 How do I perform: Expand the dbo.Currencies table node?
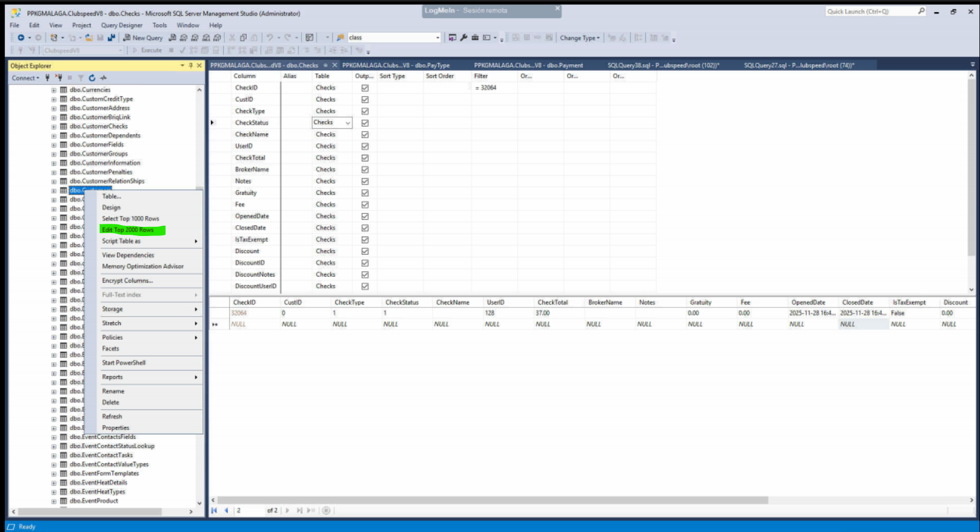coord(53,90)
